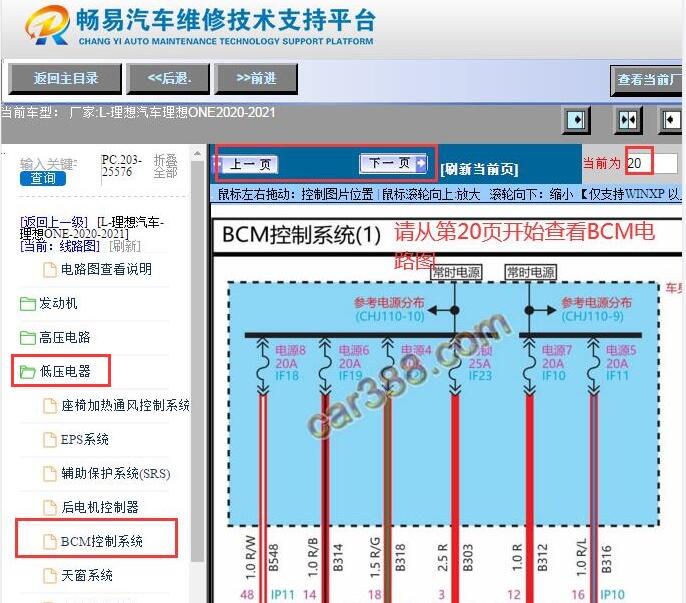The width and height of the screenshot is (686, 603).
Task: Expand the 发动机 folder
Action: 58,303
